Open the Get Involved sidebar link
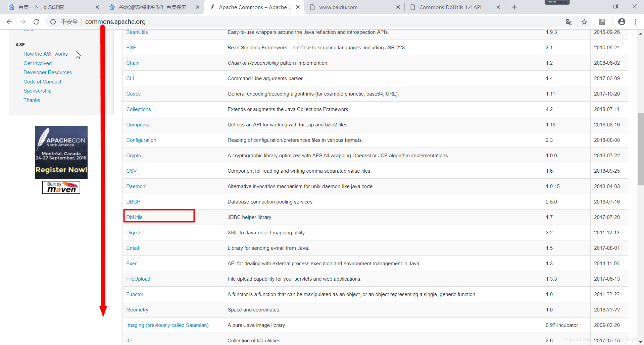The image size is (644, 345). [38, 63]
